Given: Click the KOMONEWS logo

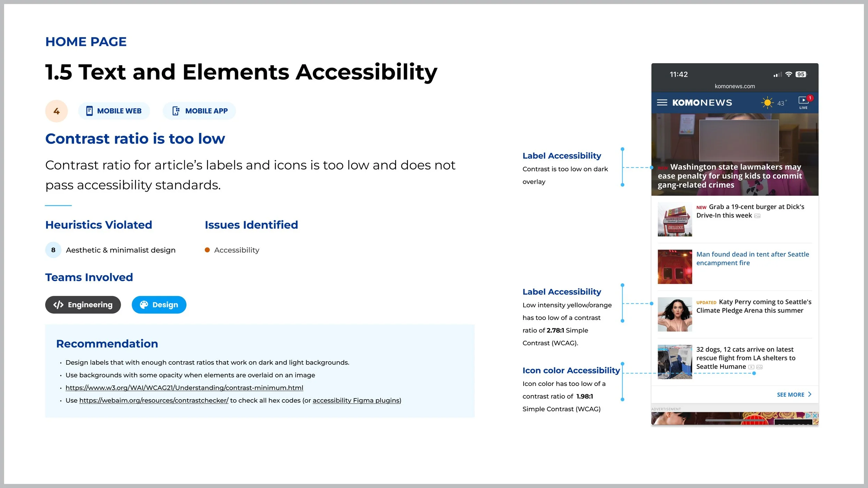Looking at the screenshot, I should (702, 103).
